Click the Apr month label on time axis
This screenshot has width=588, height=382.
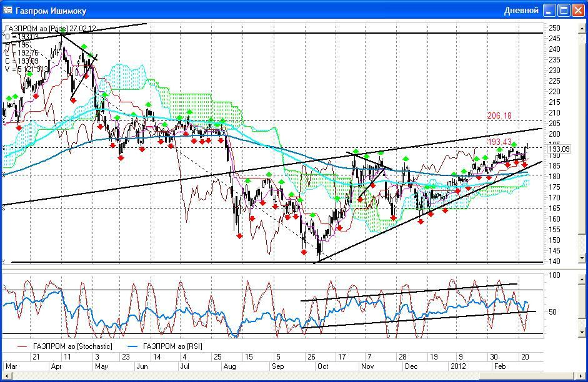(56, 366)
